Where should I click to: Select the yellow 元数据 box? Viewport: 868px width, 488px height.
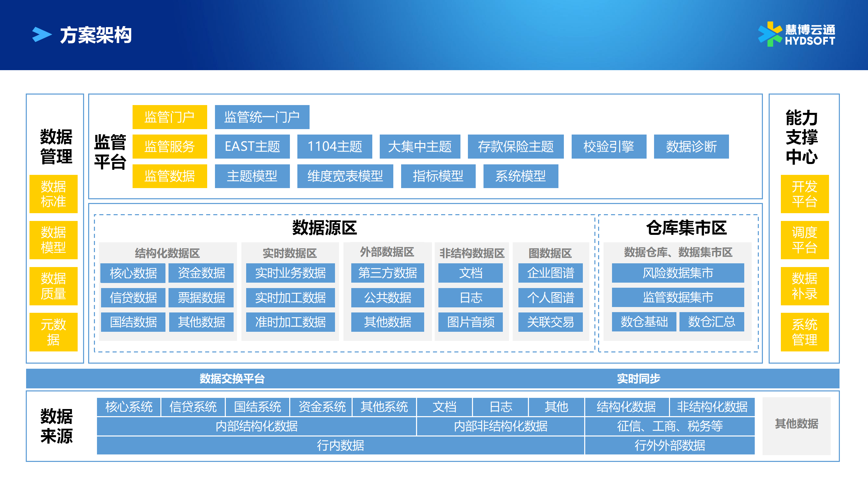[x=53, y=332]
